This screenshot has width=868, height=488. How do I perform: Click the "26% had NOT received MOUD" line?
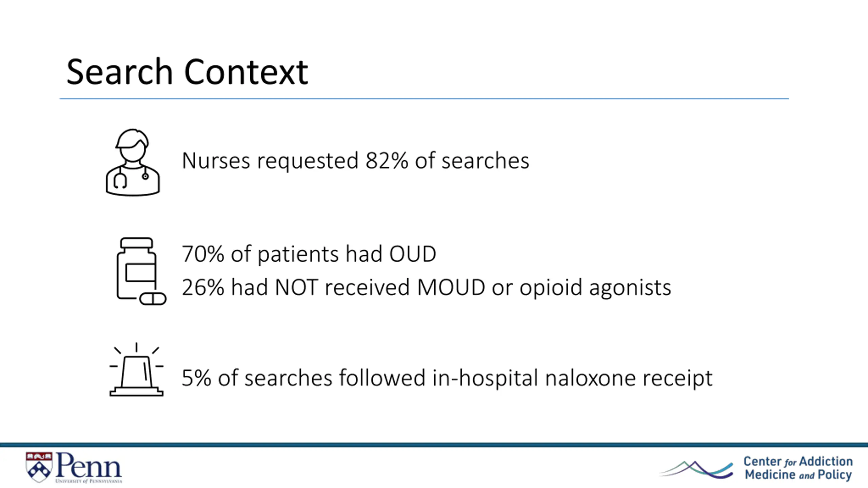point(426,287)
